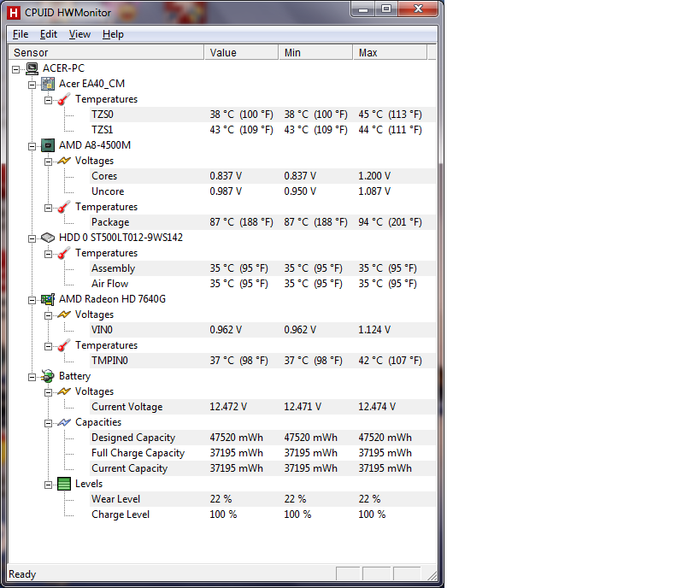Open the File menu
This screenshot has width=700, height=588.
click(21, 34)
